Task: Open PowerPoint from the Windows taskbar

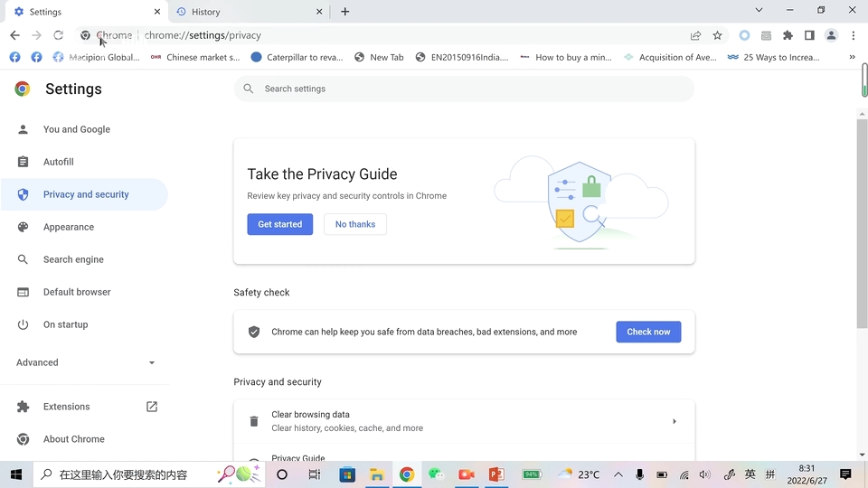Action: coord(495,474)
